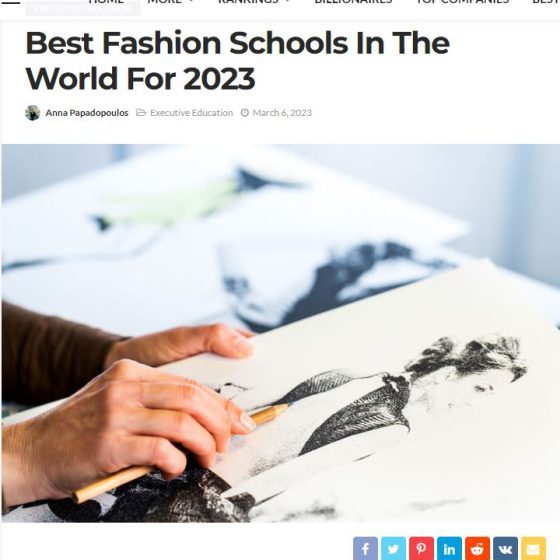560x560 pixels.
Task: Share the article on LinkedIn
Action: tap(449, 549)
